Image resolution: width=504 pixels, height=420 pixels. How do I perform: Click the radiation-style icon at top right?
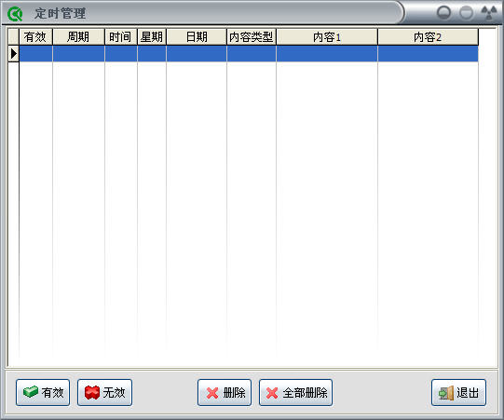[488, 13]
